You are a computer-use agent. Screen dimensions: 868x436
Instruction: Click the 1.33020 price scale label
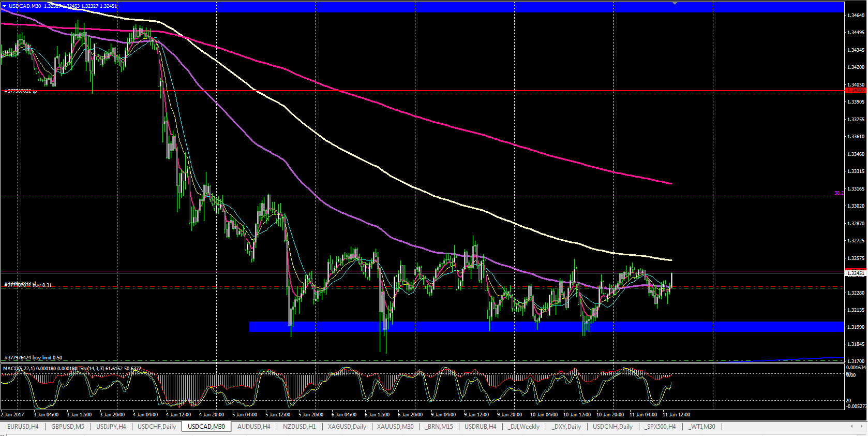point(856,206)
